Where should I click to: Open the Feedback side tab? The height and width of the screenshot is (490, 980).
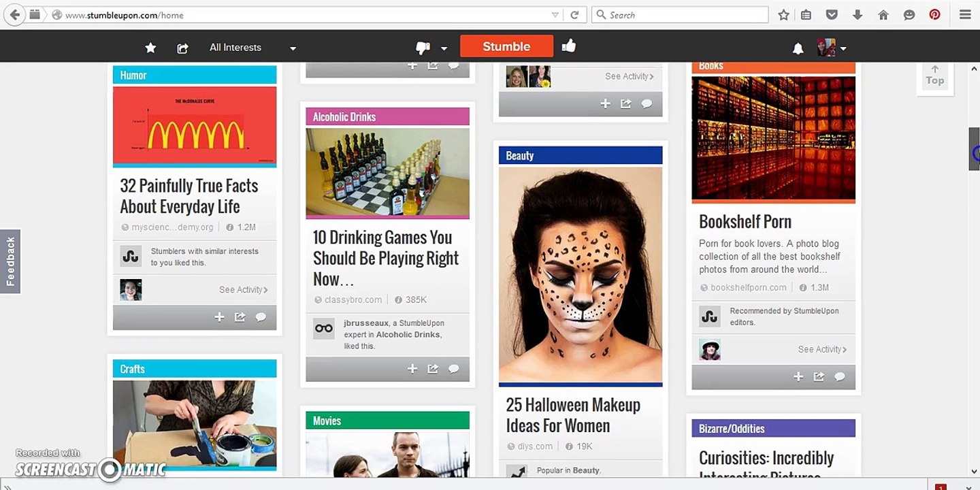[x=10, y=261]
